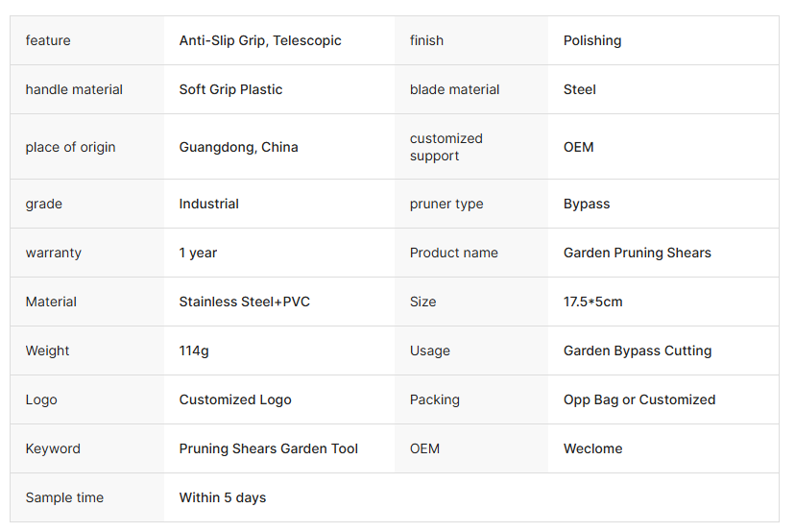795x532 pixels.
Task: Select 'Opp Bag or Customized' packing value
Action: pos(639,399)
